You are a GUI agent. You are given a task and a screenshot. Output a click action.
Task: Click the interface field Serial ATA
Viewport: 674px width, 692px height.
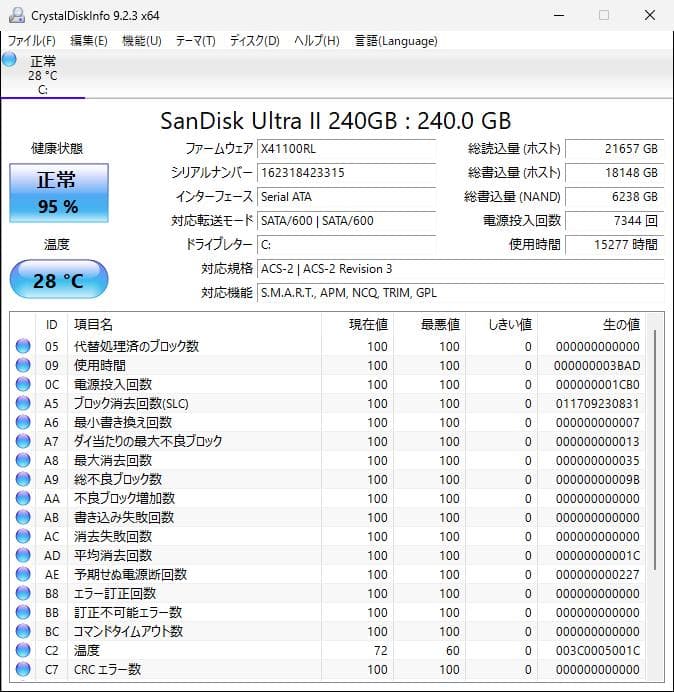click(346, 196)
